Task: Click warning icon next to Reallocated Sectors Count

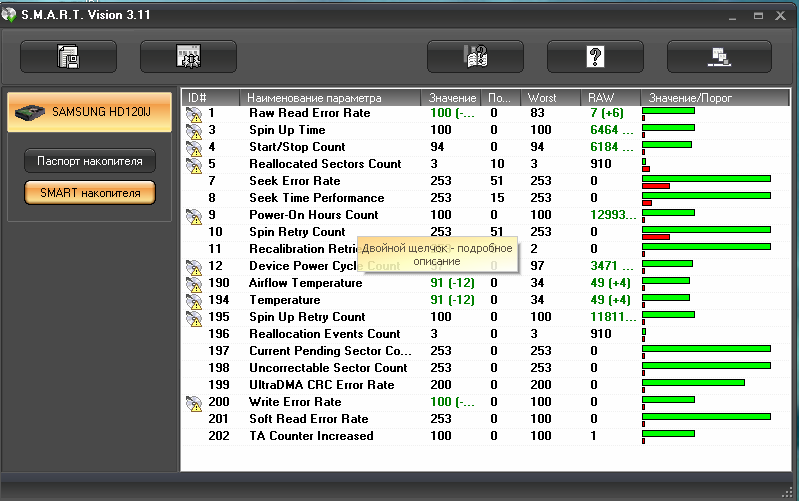Action: 194,165
